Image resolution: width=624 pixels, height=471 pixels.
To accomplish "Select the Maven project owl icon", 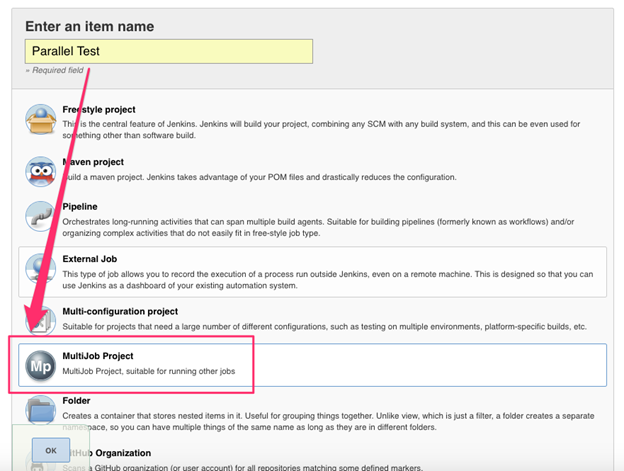I will pos(41,171).
